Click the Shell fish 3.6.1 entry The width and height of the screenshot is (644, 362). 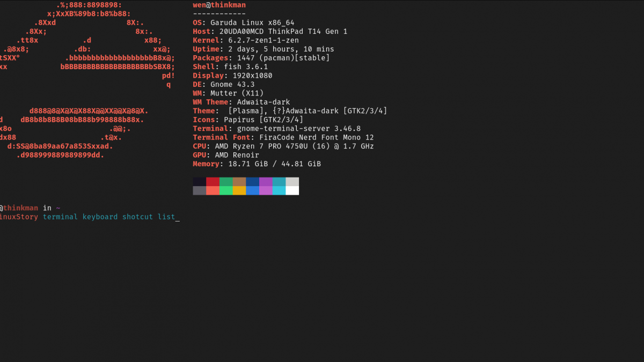click(x=230, y=67)
